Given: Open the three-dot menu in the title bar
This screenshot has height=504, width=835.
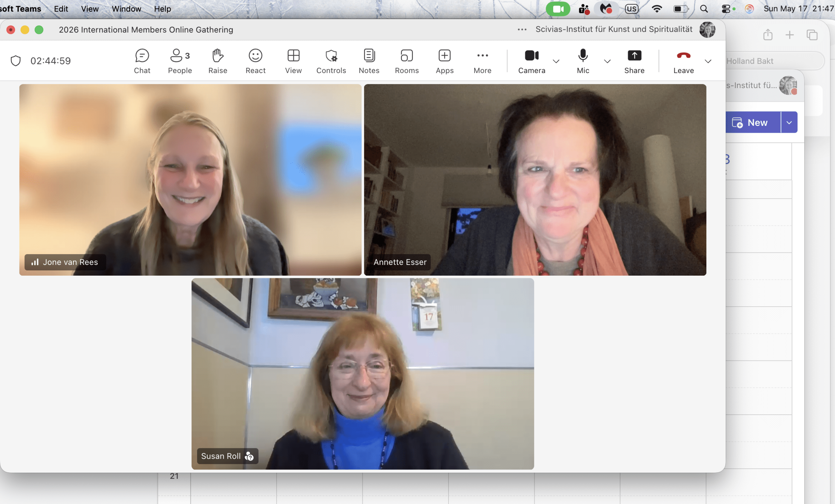Looking at the screenshot, I should click(522, 29).
